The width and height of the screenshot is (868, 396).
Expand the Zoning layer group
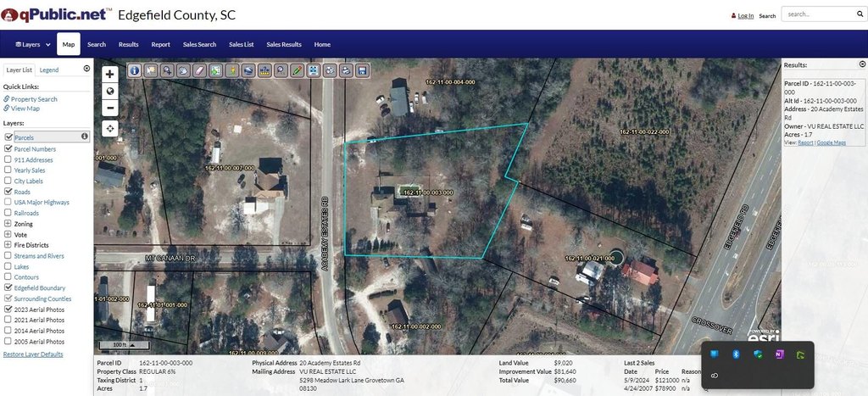[x=8, y=224]
